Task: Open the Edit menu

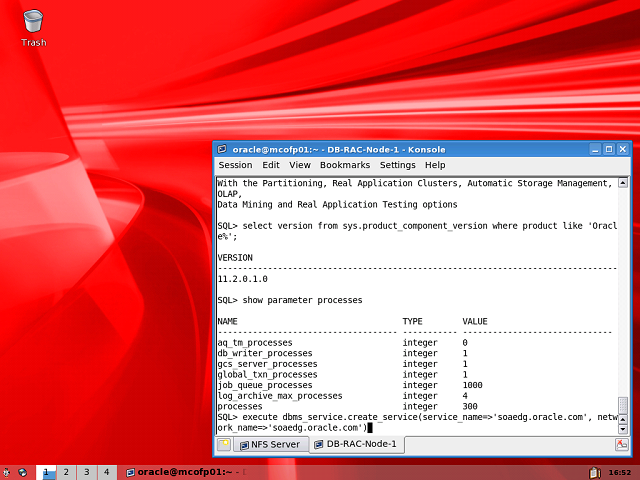Action: pyautogui.click(x=271, y=165)
